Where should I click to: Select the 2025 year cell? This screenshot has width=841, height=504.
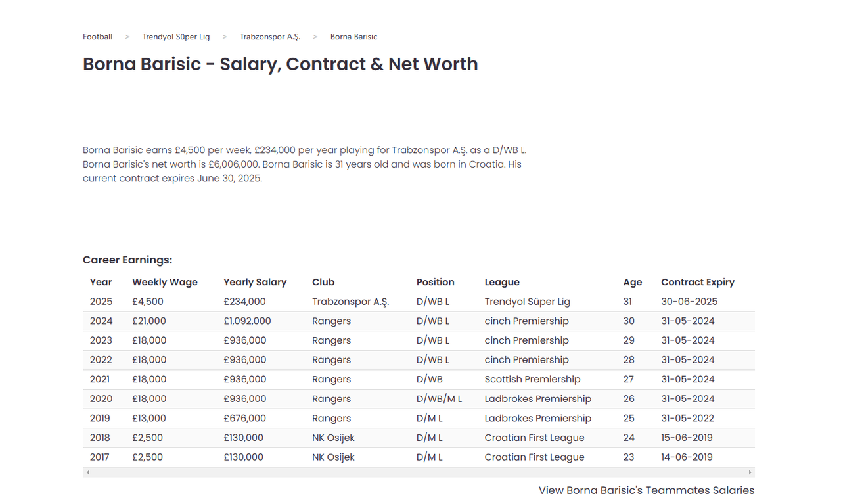tap(101, 302)
